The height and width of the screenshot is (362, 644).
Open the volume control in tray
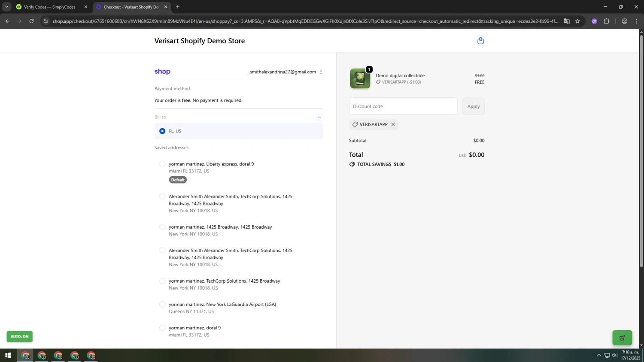[615, 355]
